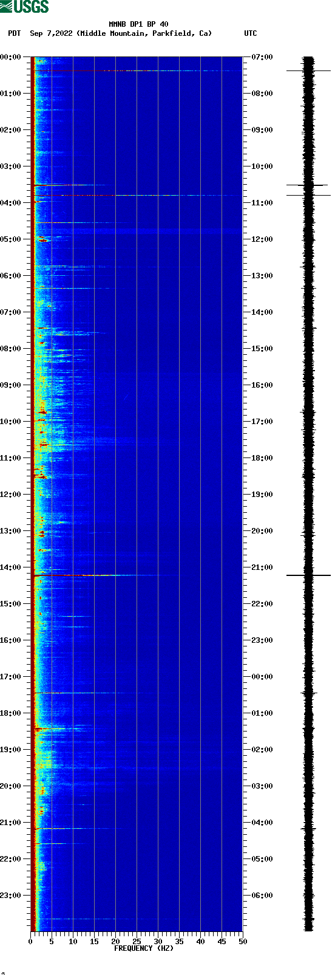Click the '19:00' label on the UTC axis
This screenshot has height=980, width=335.
[262, 495]
